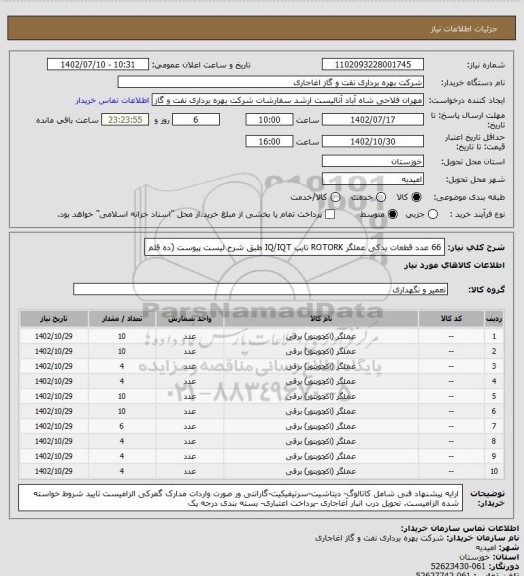Click the اطلاعات کالاهای مورد نیاز section heading
524x576 pixels.
pos(454,265)
